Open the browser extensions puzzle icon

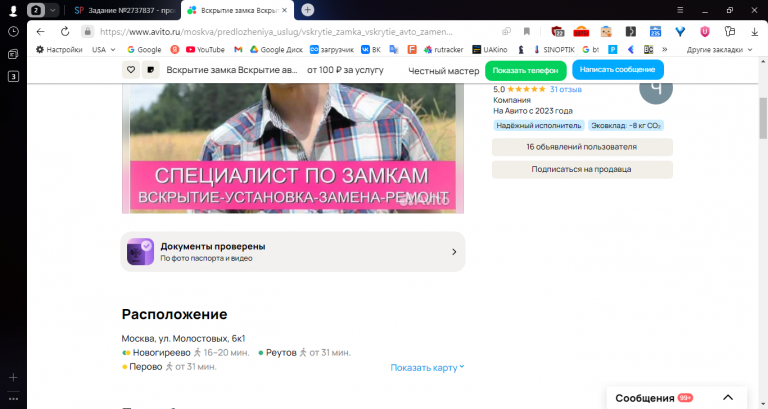click(730, 31)
